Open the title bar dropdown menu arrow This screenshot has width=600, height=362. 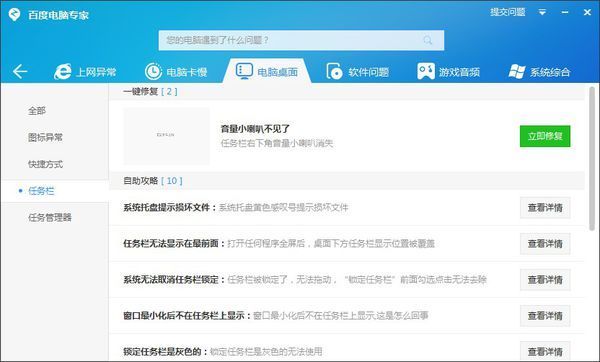click(542, 12)
